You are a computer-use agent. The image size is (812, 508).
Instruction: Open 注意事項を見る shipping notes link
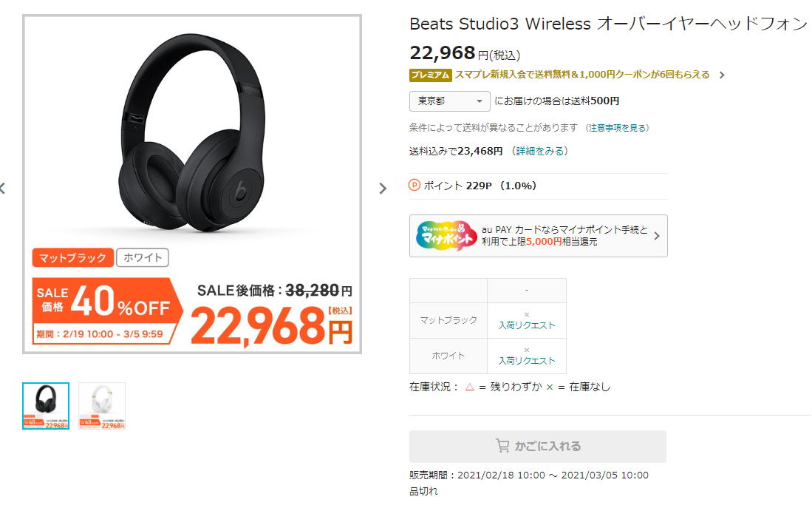tap(617, 127)
